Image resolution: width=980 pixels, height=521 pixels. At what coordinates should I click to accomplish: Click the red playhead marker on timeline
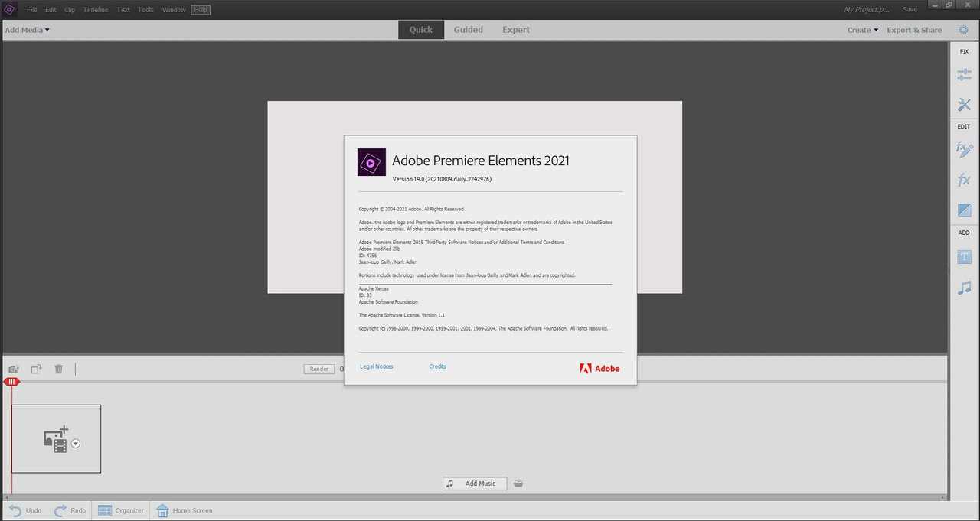tap(11, 381)
